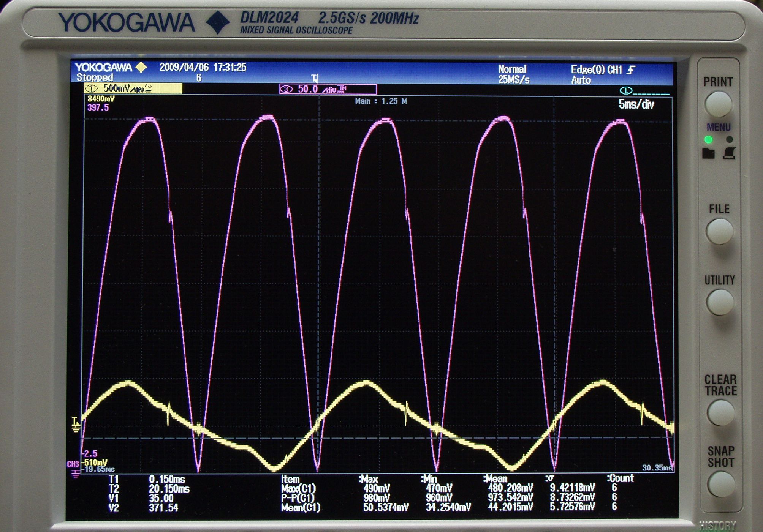Click the CH3 ground marker icon
Screen dimensions: 763x532
coord(75,473)
